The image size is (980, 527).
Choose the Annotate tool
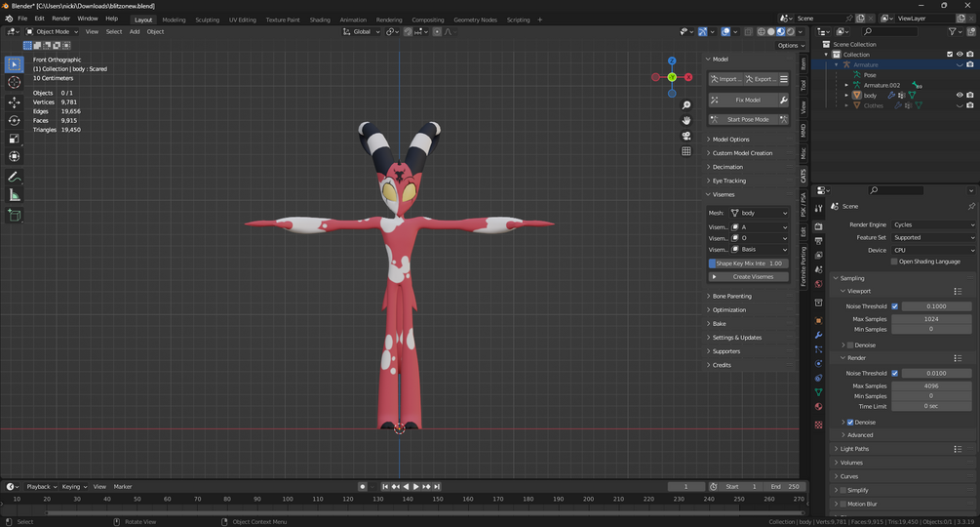(14, 178)
